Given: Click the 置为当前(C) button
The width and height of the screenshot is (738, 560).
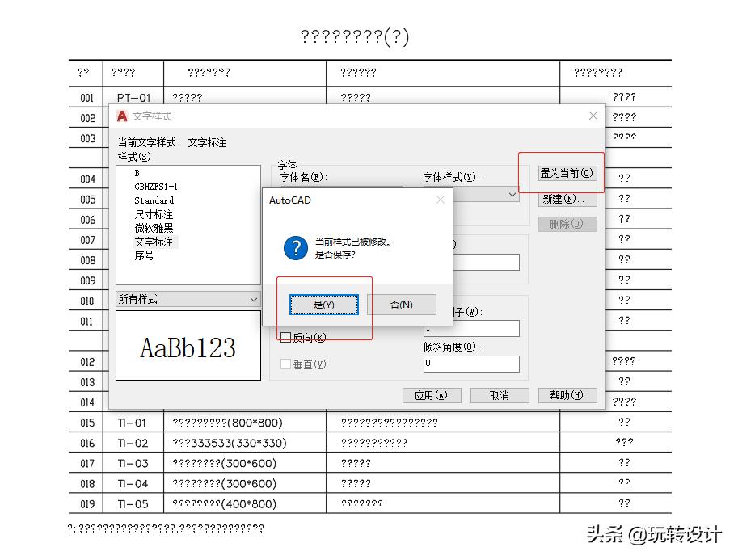Looking at the screenshot, I should 567,173.
